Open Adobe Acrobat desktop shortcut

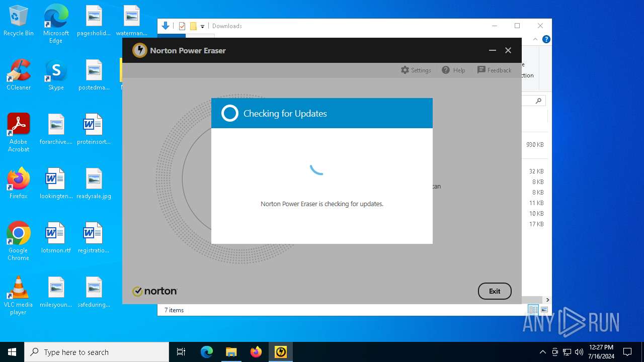19,133
